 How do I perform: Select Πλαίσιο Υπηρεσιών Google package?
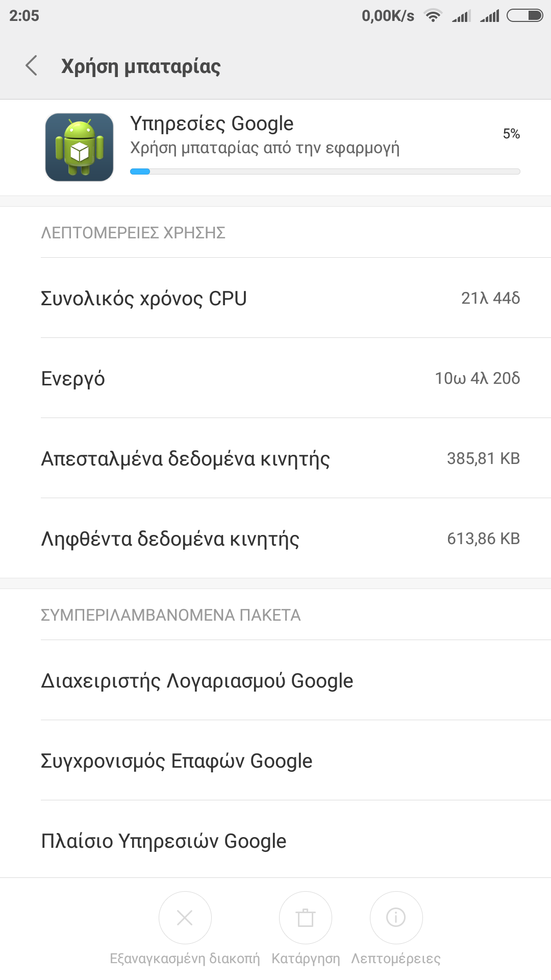point(164,841)
